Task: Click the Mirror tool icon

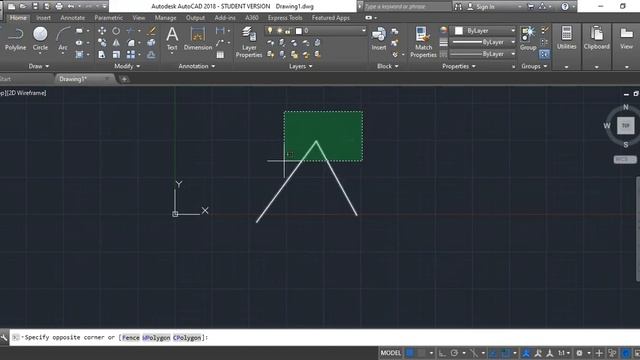Action: tap(116, 42)
